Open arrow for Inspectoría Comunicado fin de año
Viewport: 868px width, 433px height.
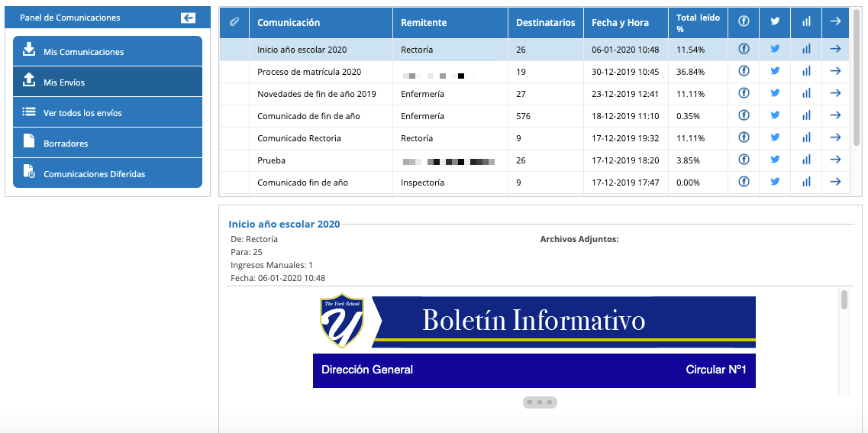pyautogui.click(x=836, y=182)
